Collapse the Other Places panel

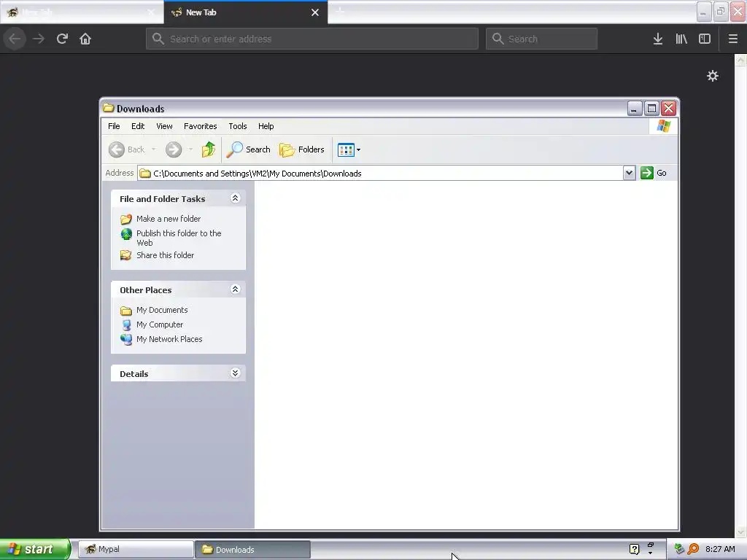[x=235, y=289]
